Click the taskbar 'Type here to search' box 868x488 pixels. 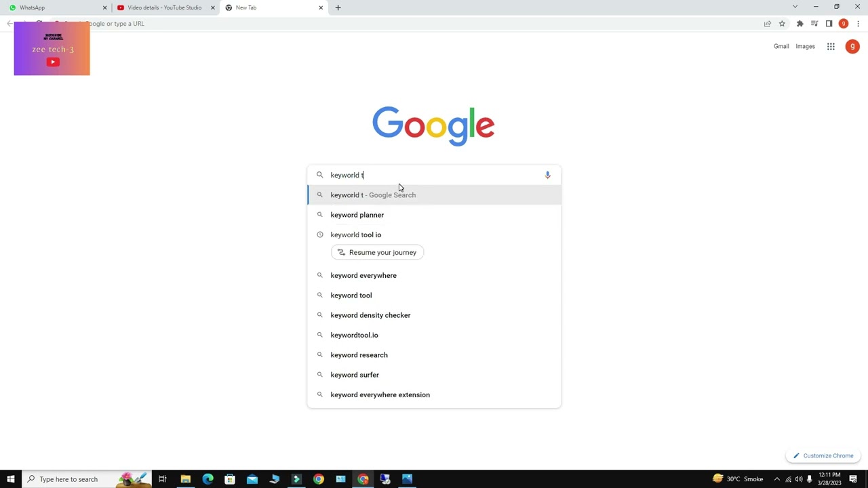click(x=87, y=479)
